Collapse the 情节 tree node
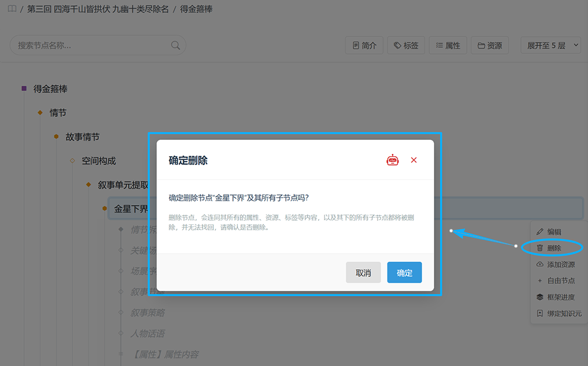588x366 pixels. pos(40,112)
